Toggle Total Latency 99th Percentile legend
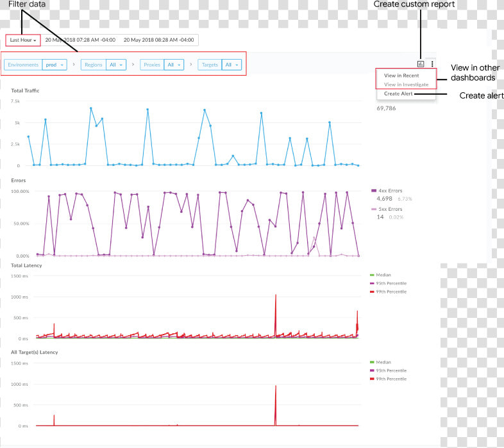 coord(389,292)
